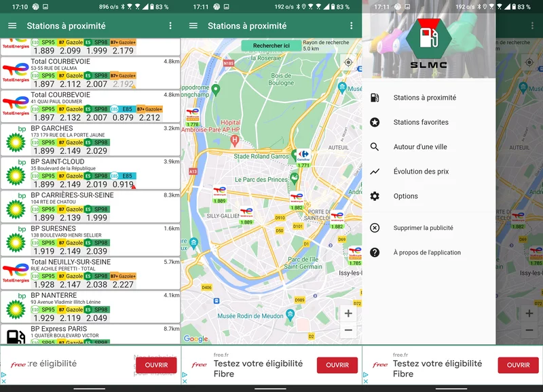543x392 pixels.
Task: Click E85 price 0.879 at Courbevoie
Action: tap(123, 117)
